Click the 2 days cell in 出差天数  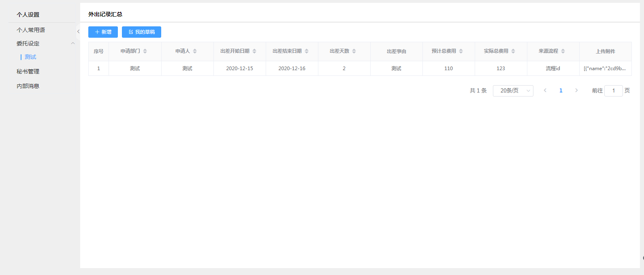point(344,69)
